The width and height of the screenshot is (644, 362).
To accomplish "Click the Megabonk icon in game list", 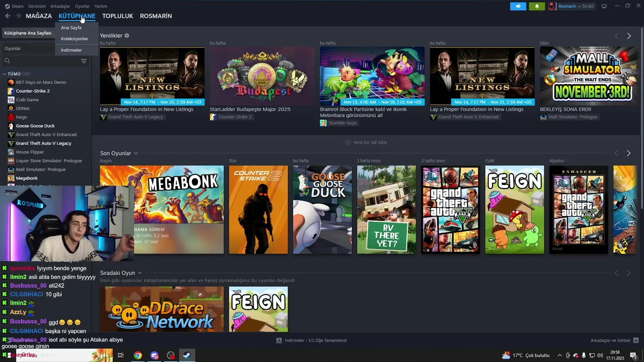I will pos(11,178).
